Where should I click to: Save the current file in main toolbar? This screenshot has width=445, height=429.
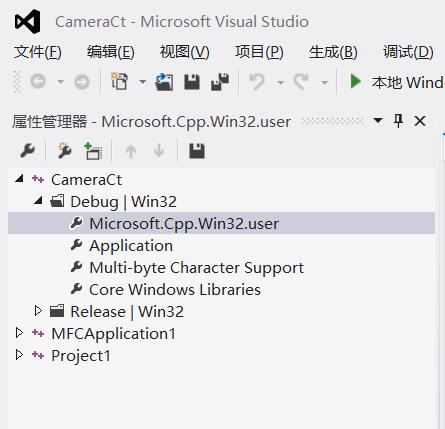tap(192, 82)
